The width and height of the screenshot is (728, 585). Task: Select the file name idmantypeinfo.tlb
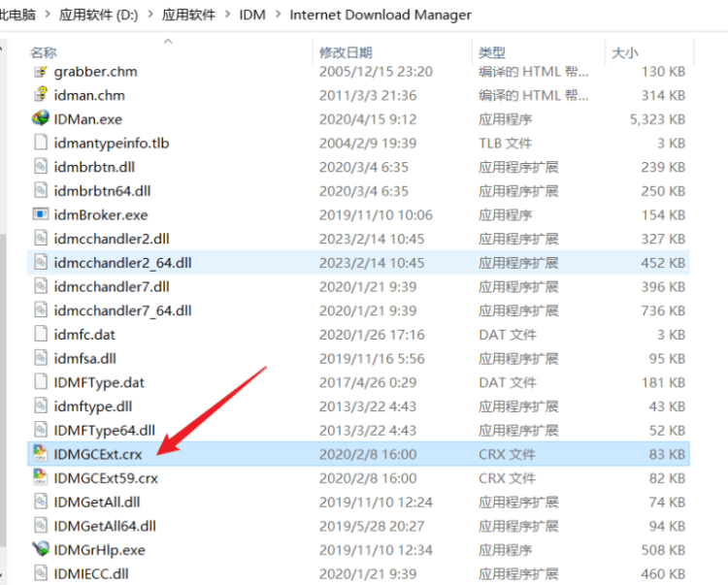[112, 144]
